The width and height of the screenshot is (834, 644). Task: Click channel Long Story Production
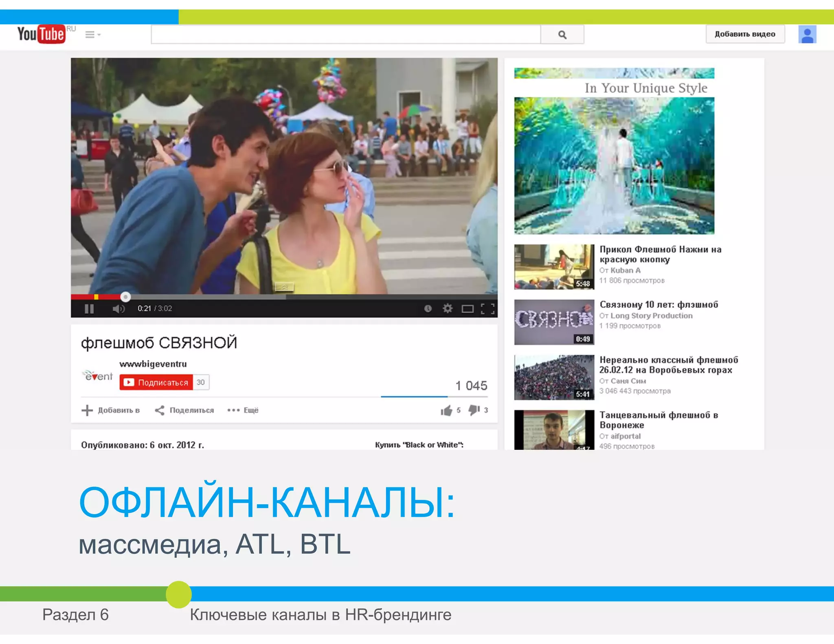(x=652, y=315)
